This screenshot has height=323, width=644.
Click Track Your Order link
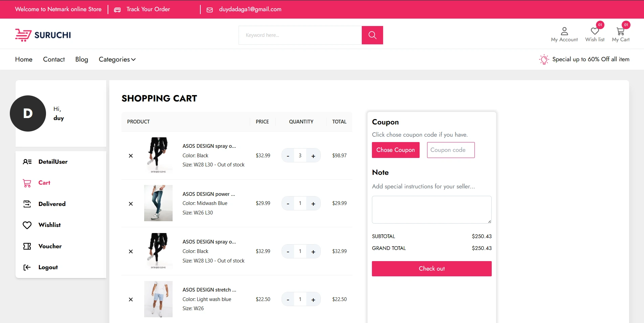[x=148, y=9]
